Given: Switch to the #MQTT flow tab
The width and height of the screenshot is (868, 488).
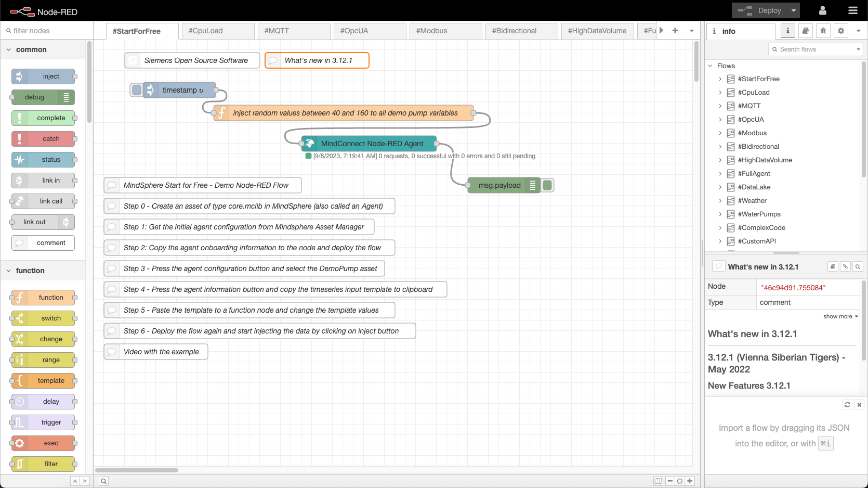Looking at the screenshot, I should (293, 31).
